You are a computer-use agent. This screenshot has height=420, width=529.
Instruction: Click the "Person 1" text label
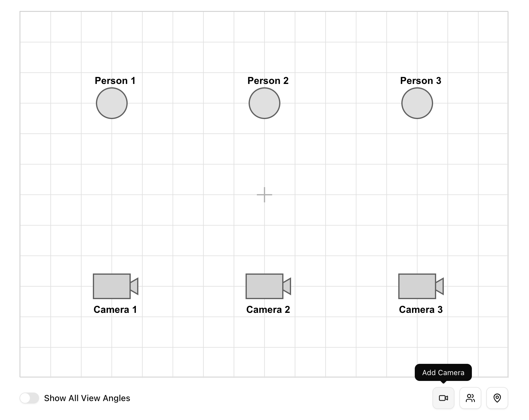coord(115,81)
